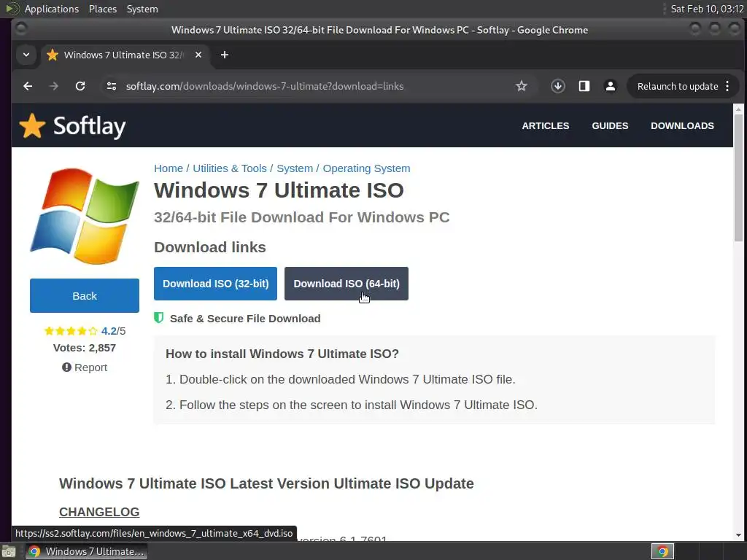Click the scrollbar down arrow
This screenshot has width=747, height=560.
click(738, 535)
